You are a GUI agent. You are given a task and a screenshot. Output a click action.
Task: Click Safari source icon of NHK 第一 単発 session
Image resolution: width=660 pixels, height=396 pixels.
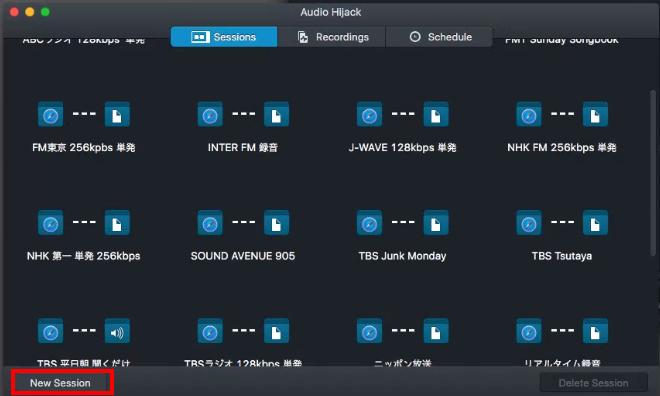(x=51, y=223)
